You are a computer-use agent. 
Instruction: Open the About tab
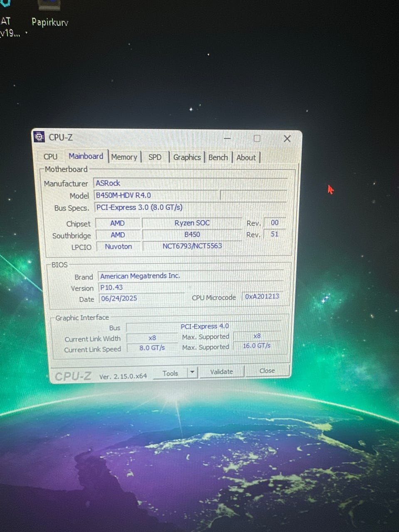[x=246, y=158]
